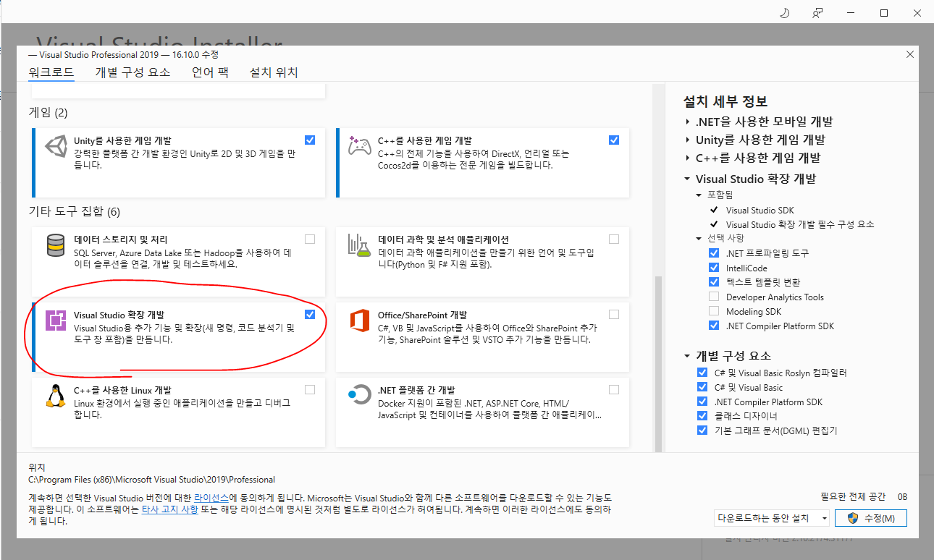Uncheck C++를 사용한 게임 개발 workload checkbox
The image size is (934, 560).
[614, 140]
